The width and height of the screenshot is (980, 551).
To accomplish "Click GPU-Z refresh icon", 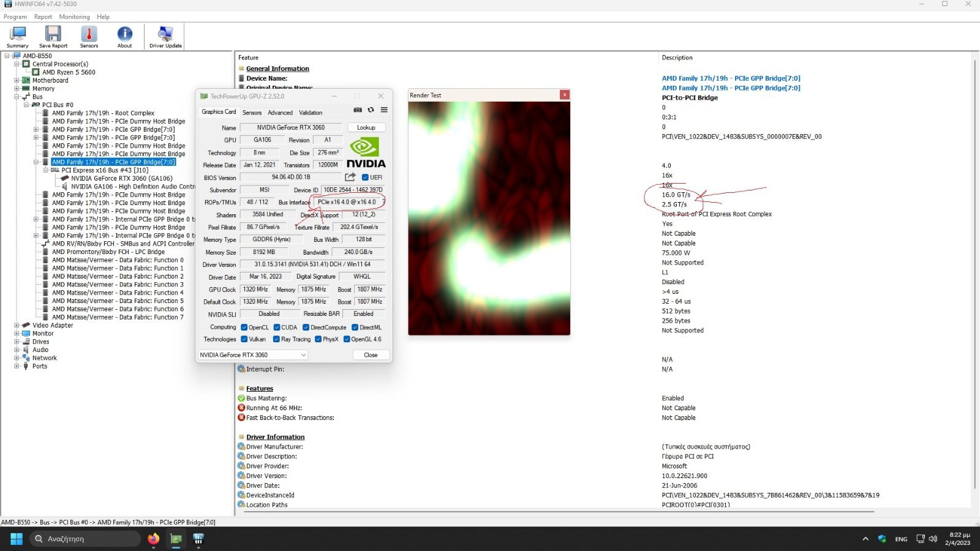I will click(371, 110).
